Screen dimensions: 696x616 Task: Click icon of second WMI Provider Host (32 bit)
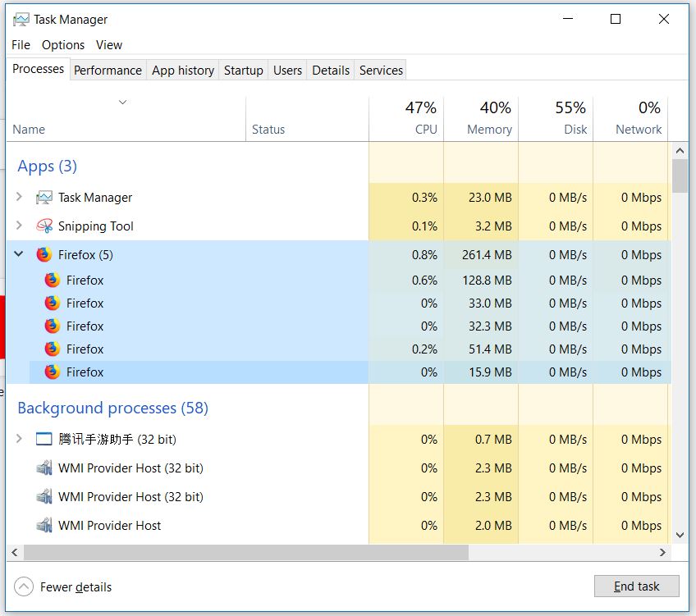pos(44,497)
